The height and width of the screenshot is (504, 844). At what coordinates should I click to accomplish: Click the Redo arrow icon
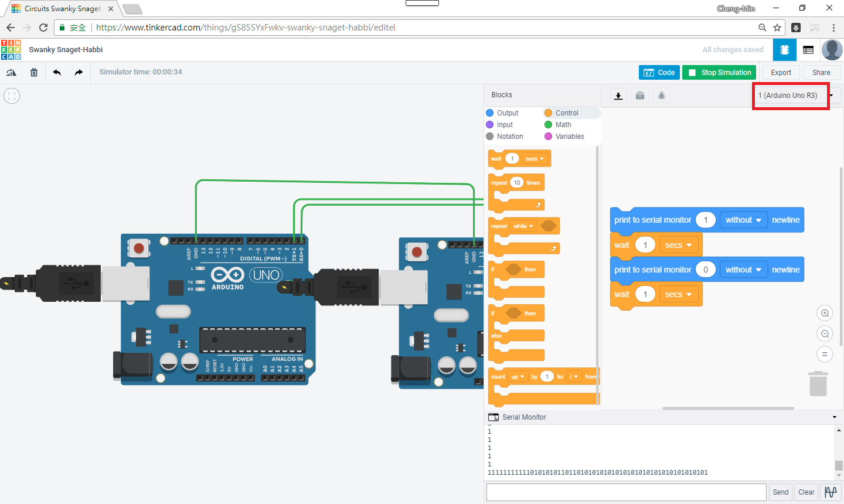pos(78,72)
